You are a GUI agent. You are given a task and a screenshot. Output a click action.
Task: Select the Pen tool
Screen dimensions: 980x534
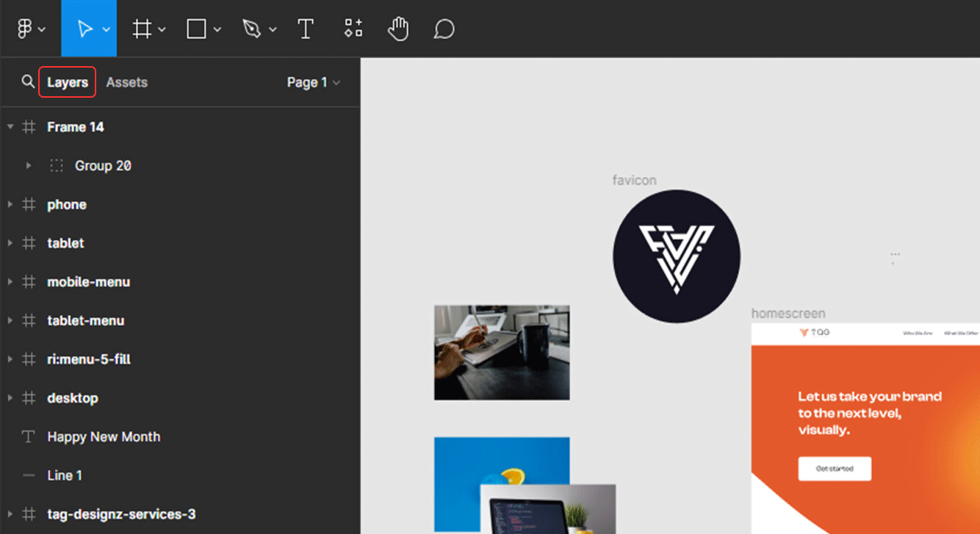252,29
